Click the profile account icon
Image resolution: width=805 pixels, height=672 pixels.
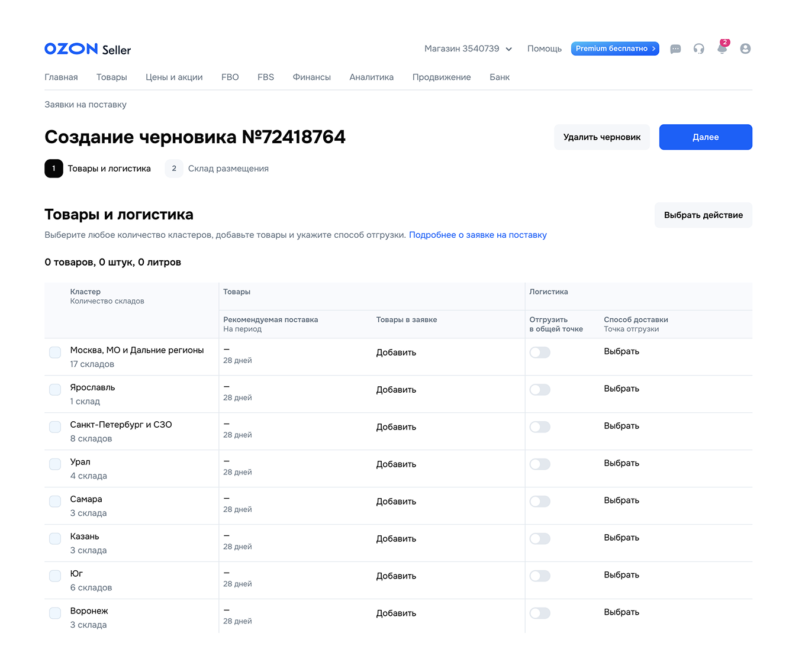(x=745, y=49)
